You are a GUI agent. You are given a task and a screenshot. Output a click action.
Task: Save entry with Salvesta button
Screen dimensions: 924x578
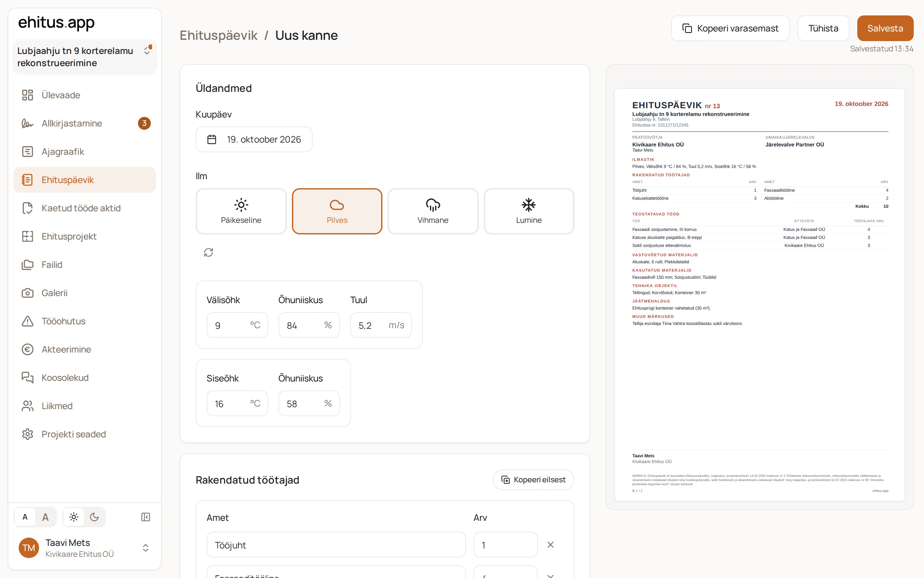pyautogui.click(x=885, y=28)
